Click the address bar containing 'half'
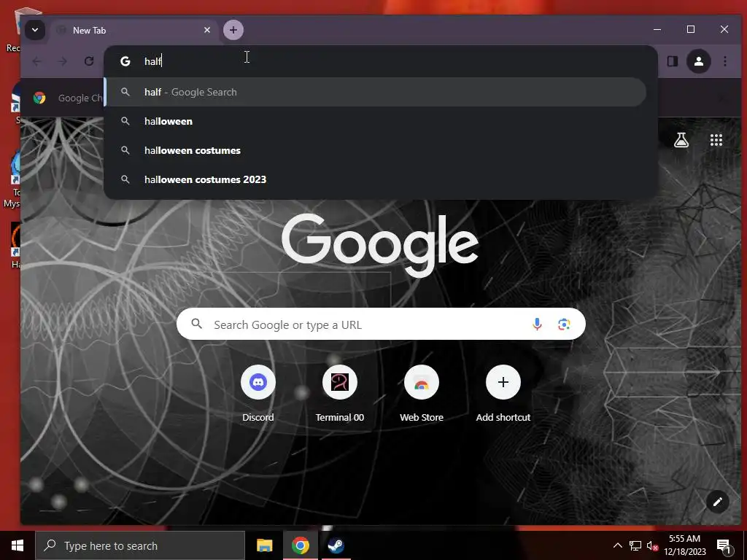Viewport: 747px width, 560px height. pyautogui.click(x=381, y=61)
